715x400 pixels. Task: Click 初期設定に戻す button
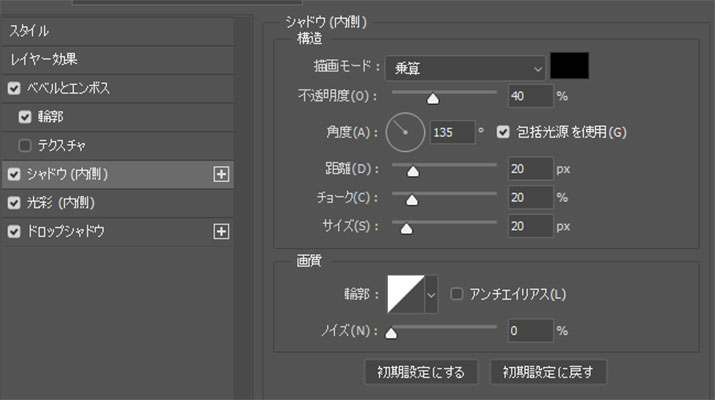coord(548,372)
